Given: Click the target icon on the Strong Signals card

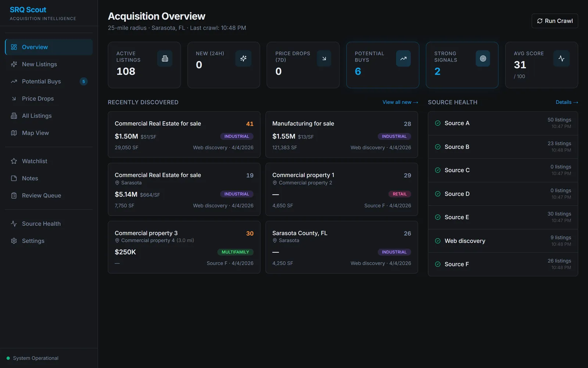Looking at the screenshot, I should [x=483, y=59].
